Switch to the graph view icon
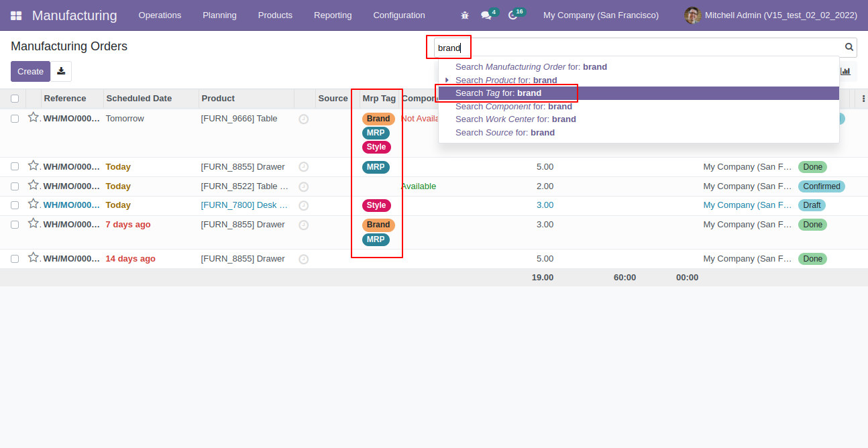Image resolution: width=868 pixels, height=448 pixels. pos(845,71)
